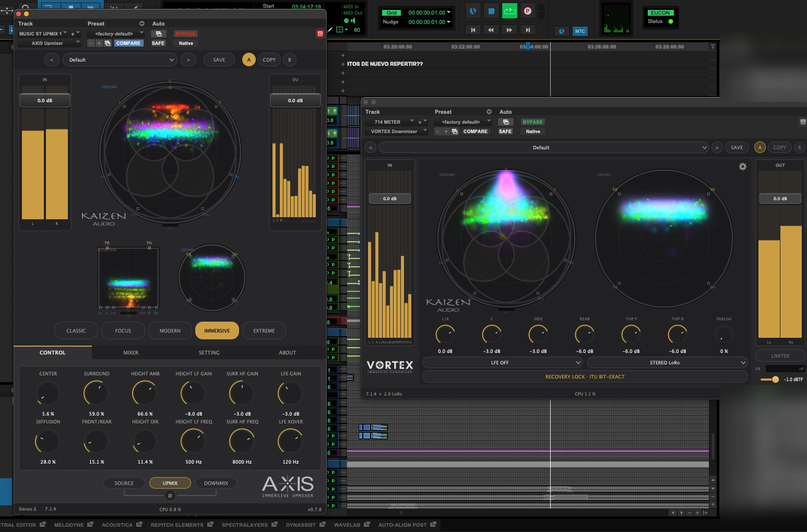
Task: Select preset slot B in AXIS
Action: click(x=290, y=60)
